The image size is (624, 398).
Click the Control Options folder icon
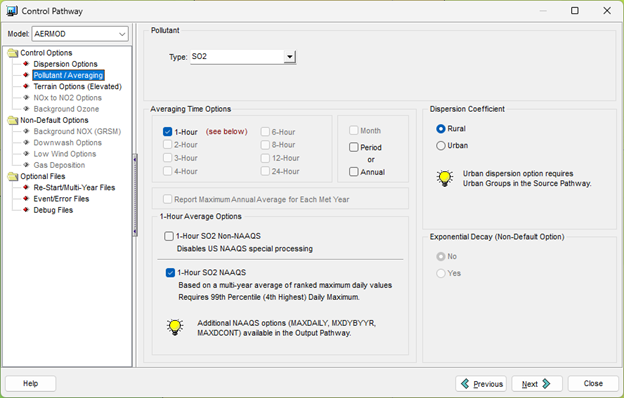(x=13, y=53)
